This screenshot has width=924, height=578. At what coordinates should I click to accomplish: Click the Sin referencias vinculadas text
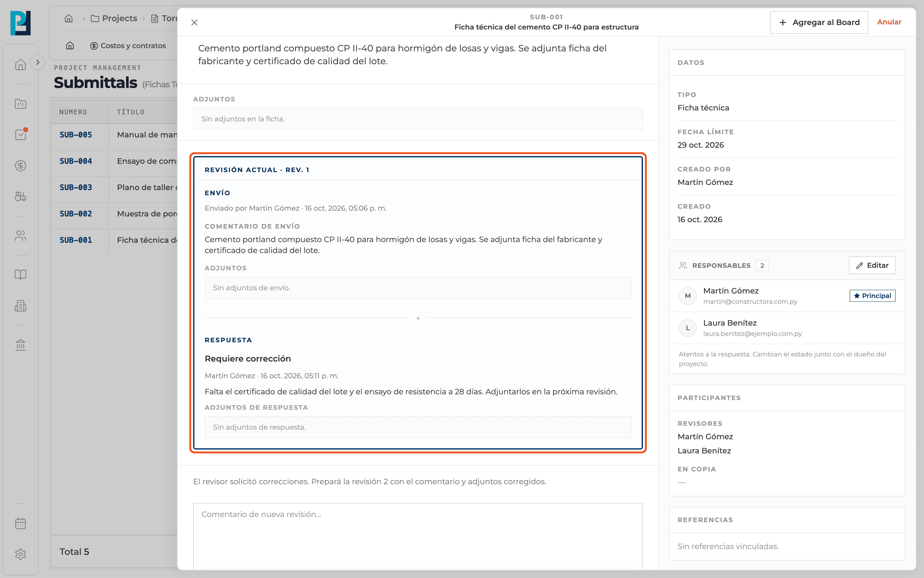coord(728,546)
